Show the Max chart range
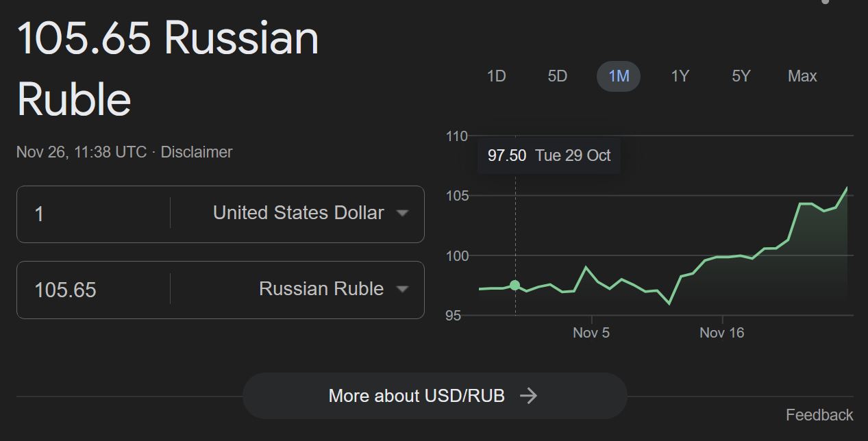Viewport: 868px width, 441px height. 802,76
